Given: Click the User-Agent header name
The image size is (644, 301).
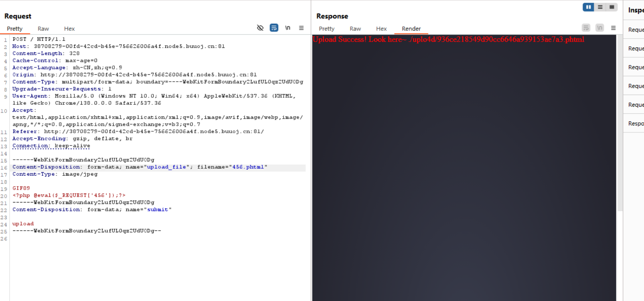Looking at the screenshot, I should [x=30, y=96].
